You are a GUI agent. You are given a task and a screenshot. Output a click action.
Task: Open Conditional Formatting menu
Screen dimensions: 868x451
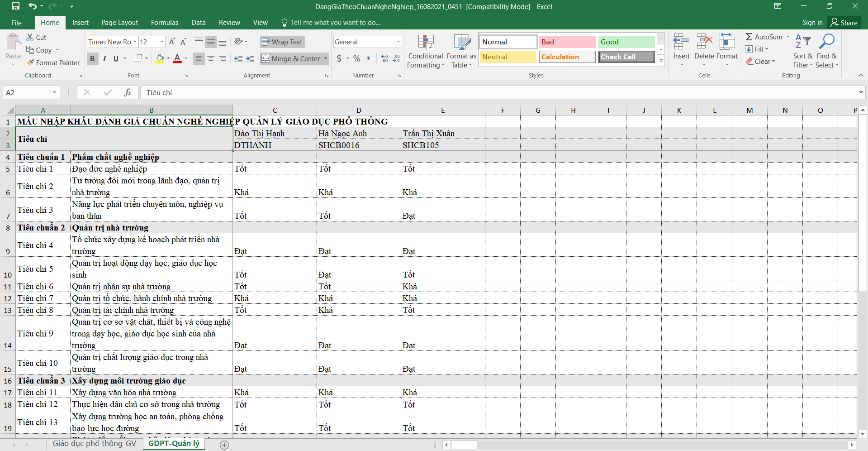425,52
